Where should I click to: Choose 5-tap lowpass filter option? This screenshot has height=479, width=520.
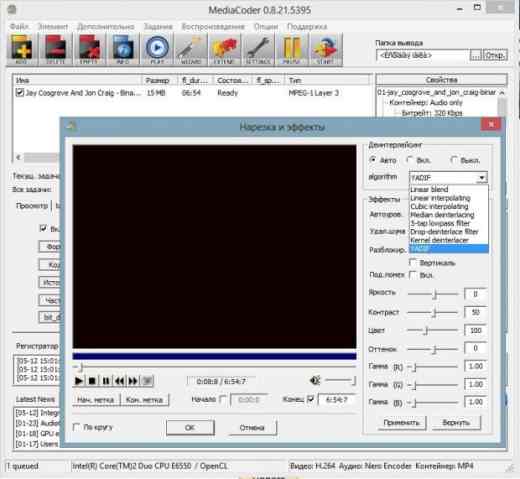click(x=449, y=223)
